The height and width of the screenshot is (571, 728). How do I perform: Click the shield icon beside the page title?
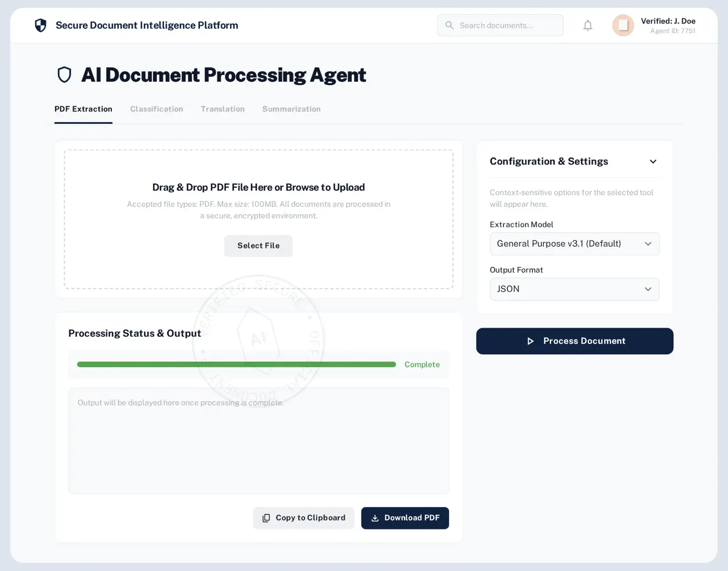point(65,75)
